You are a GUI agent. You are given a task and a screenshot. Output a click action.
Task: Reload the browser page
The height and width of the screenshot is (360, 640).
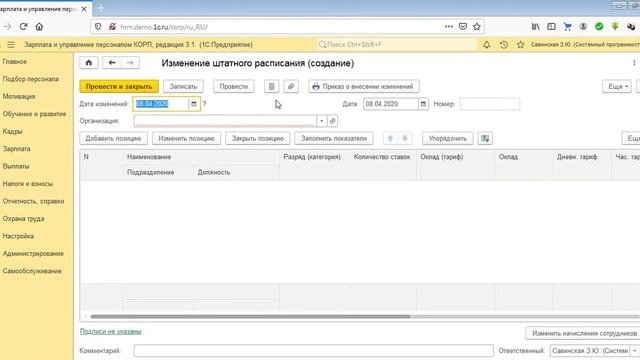(x=23, y=27)
